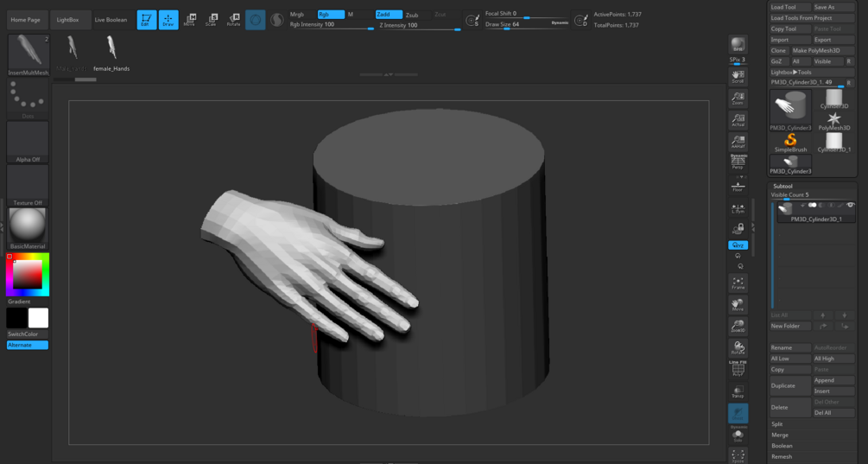Select the Scale transform tool
The image size is (868, 464).
212,20
